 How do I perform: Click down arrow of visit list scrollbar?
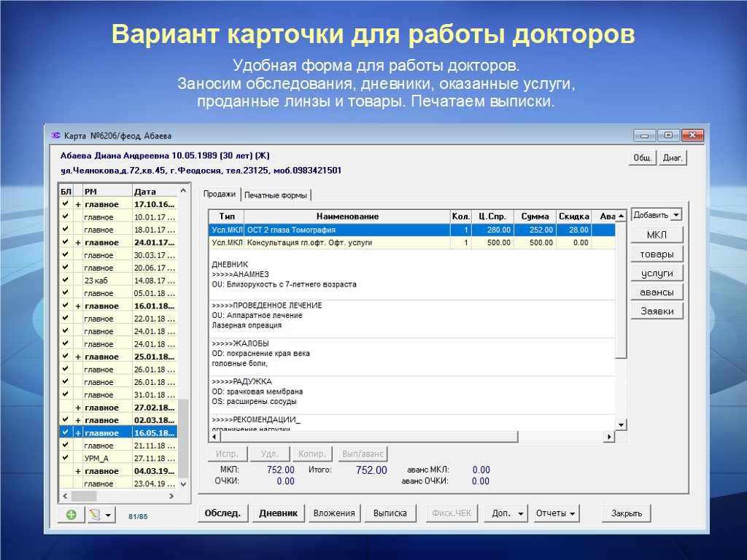point(183,483)
